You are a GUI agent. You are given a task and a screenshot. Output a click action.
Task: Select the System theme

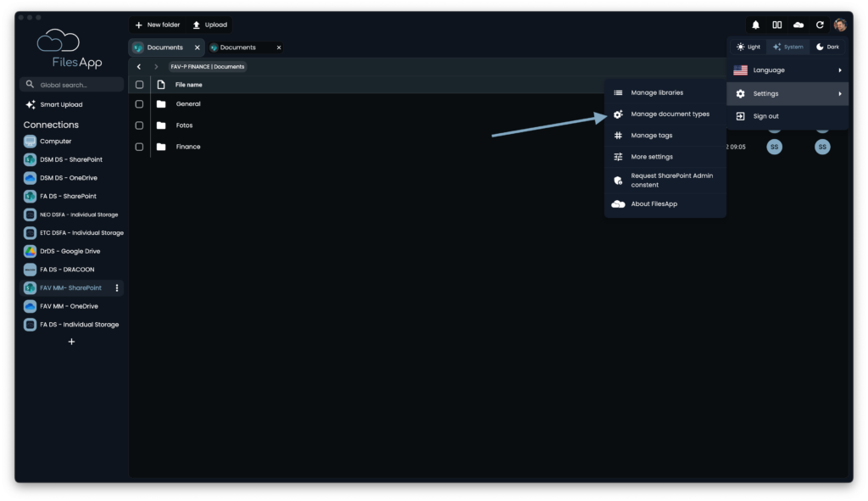click(x=788, y=47)
